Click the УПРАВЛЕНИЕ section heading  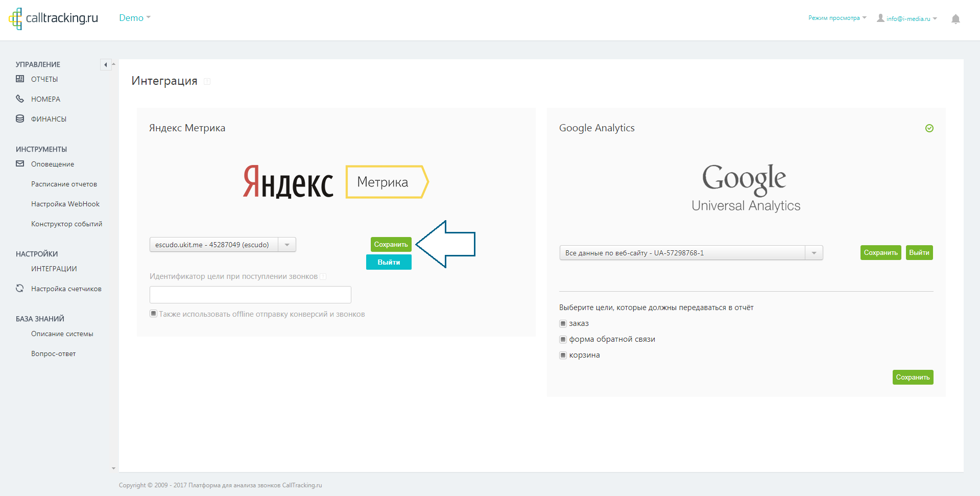38,64
